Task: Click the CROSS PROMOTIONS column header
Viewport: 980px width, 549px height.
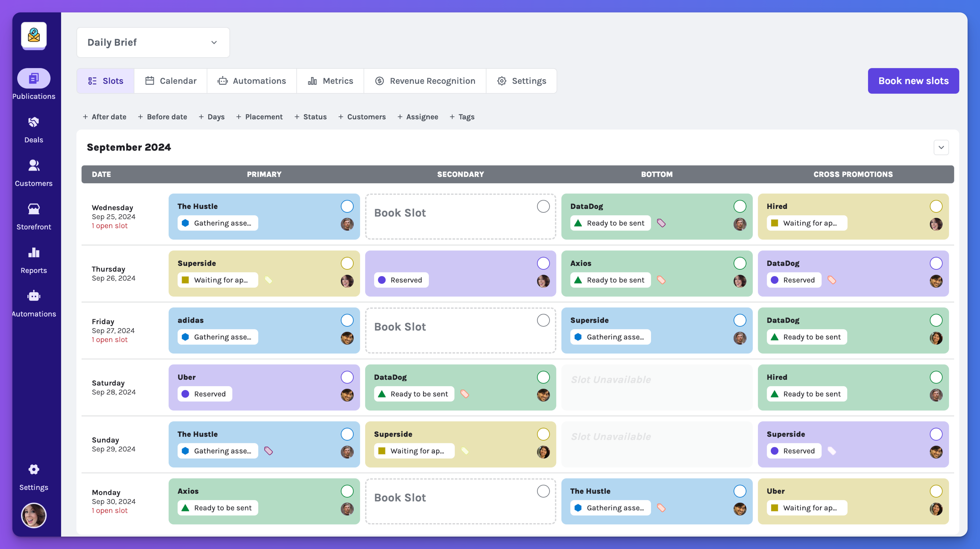Action: (853, 174)
